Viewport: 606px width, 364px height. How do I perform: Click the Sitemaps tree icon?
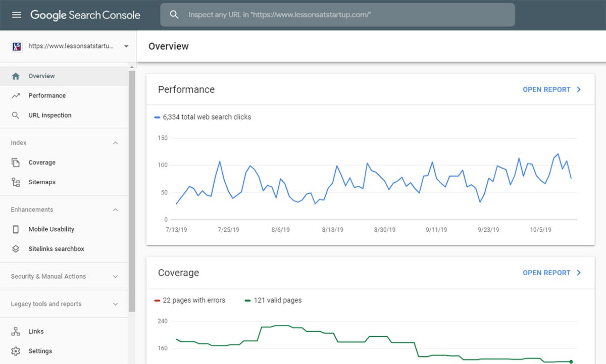point(16,182)
